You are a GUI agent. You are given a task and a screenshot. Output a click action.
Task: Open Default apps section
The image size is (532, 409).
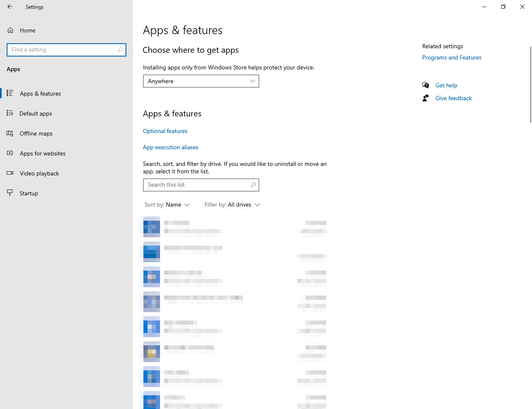pyautogui.click(x=36, y=113)
